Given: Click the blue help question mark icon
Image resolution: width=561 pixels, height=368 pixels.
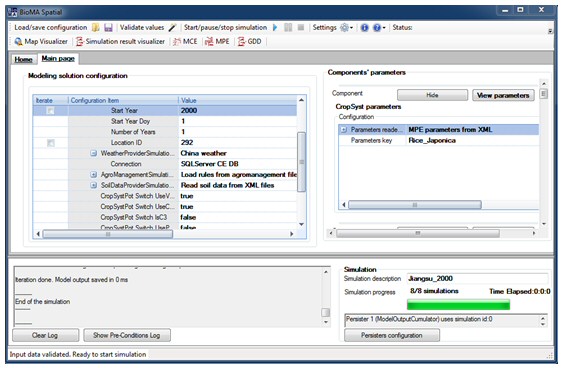Looking at the screenshot, I should [377, 28].
